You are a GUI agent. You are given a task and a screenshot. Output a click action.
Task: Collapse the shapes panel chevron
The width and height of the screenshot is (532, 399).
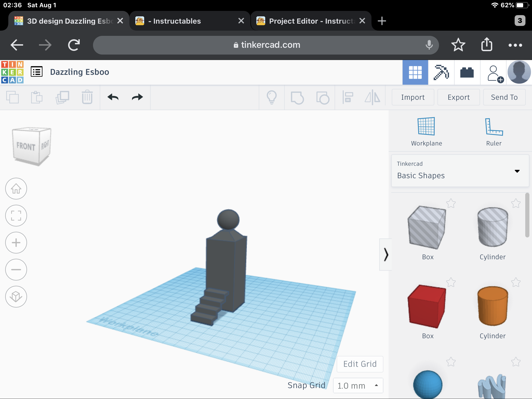point(386,255)
